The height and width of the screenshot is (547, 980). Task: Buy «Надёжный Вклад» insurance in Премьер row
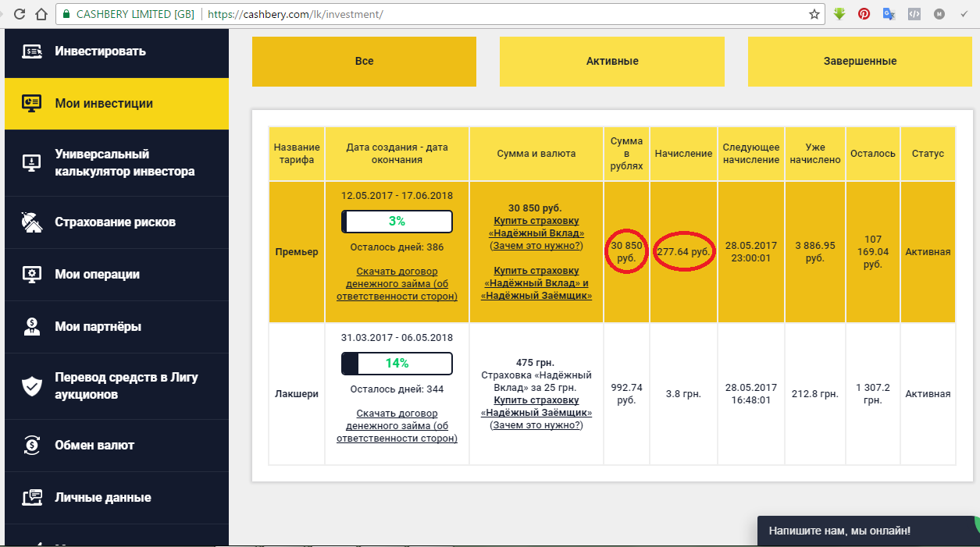click(536, 227)
